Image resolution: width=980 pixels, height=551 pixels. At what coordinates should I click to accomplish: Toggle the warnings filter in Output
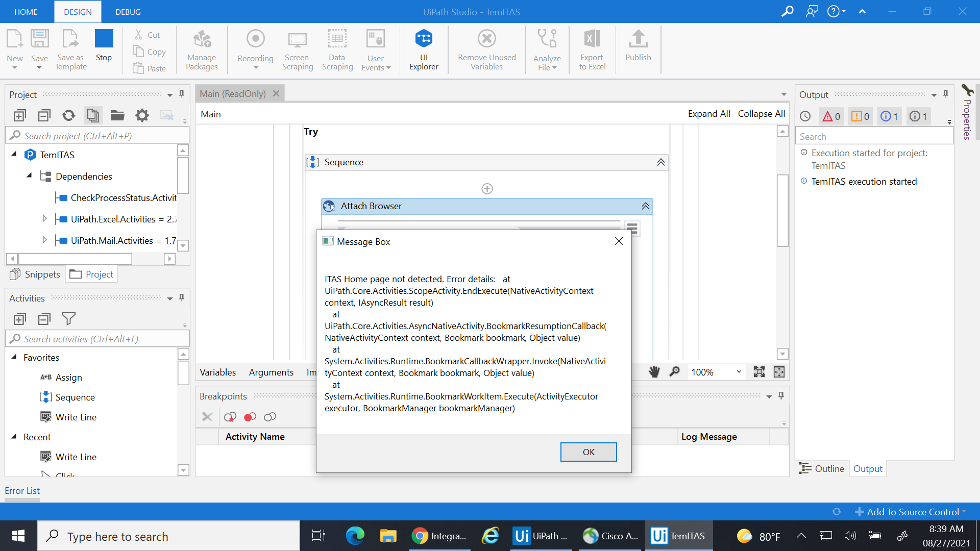pos(861,116)
